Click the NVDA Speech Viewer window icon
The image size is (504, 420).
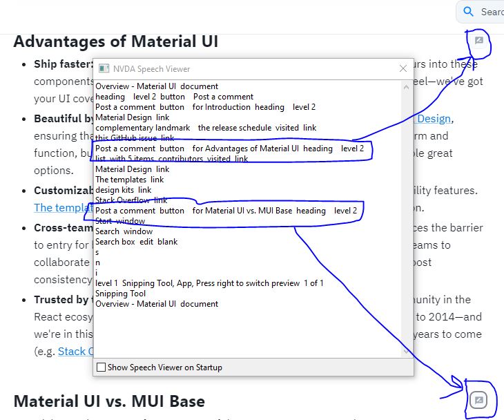pyautogui.click(x=104, y=68)
